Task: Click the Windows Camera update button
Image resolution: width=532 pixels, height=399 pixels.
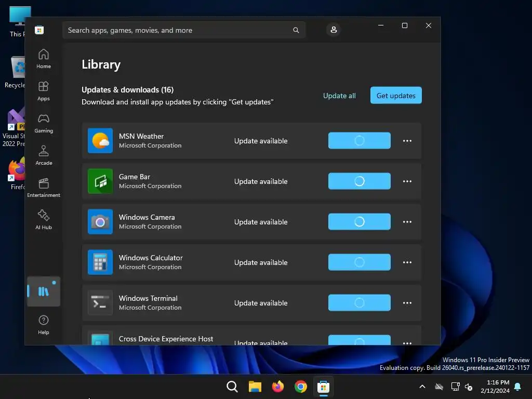Action: point(360,221)
